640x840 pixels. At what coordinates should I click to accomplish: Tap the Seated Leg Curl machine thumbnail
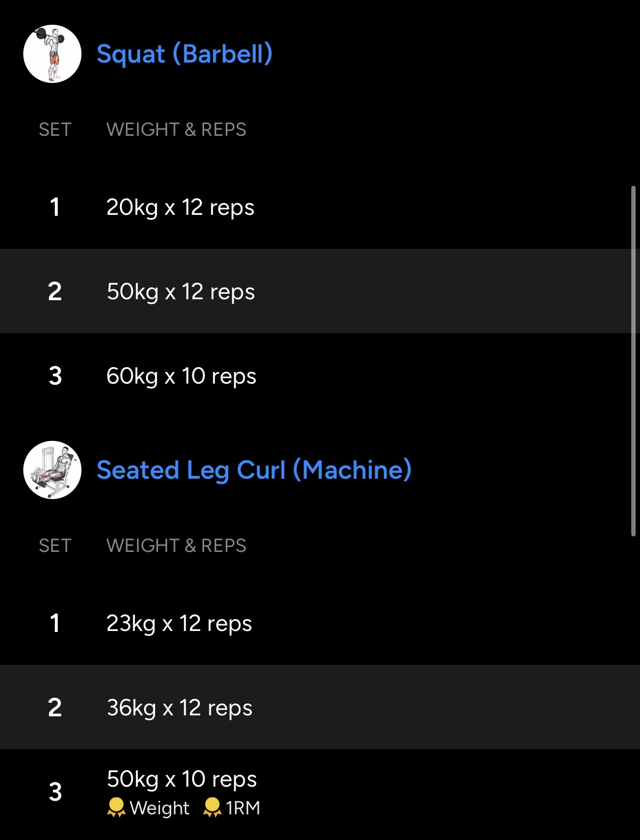point(52,470)
